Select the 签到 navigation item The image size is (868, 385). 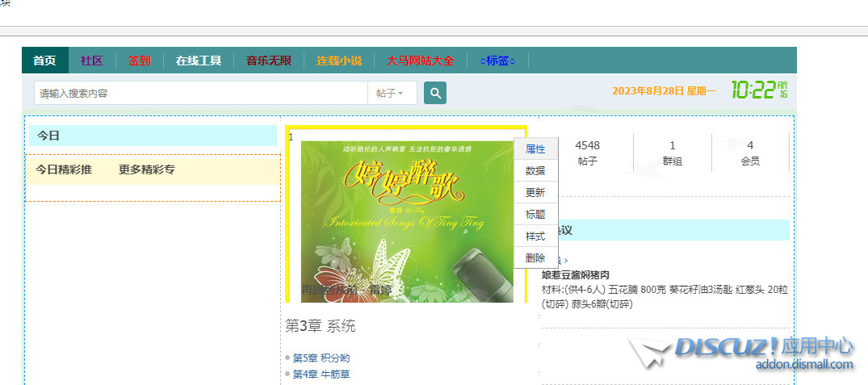coord(140,61)
